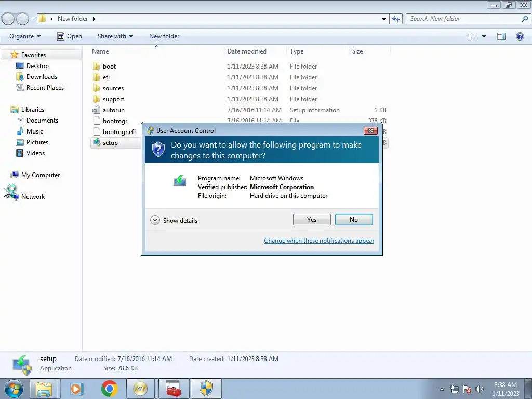Click Yes in User Account Control dialog
The width and height of the screenshot is (532, 399).
coord(312,220)
